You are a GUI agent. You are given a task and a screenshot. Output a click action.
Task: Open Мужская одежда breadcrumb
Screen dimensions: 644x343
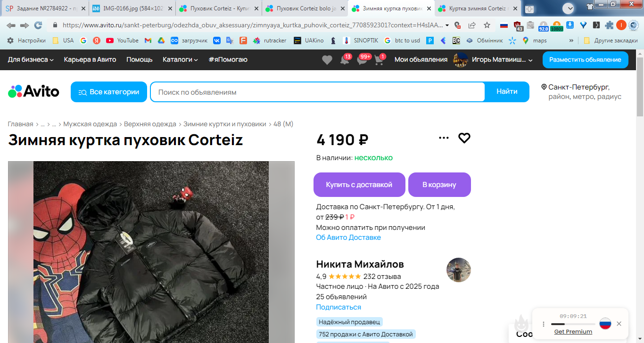(90, 124)
